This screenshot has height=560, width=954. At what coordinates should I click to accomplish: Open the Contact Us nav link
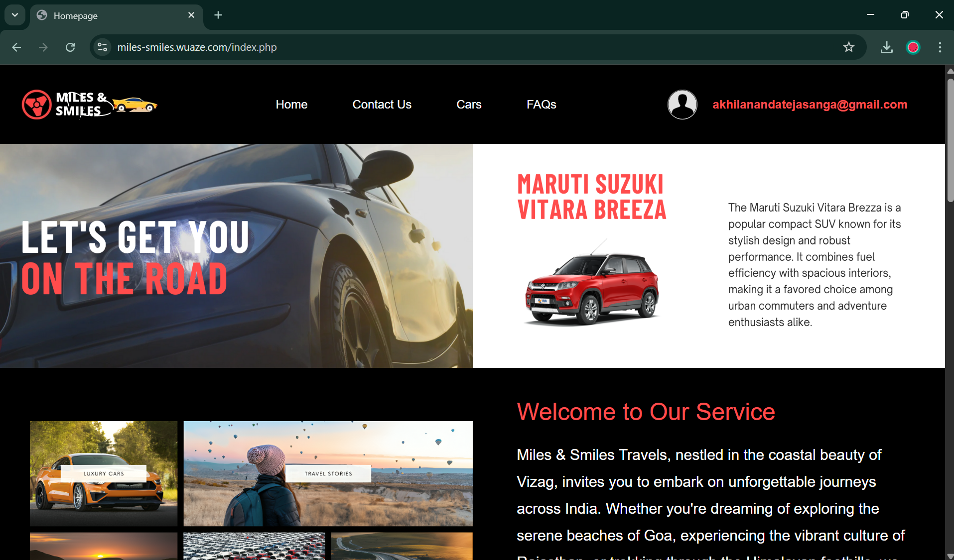click(x=382, y=105)
